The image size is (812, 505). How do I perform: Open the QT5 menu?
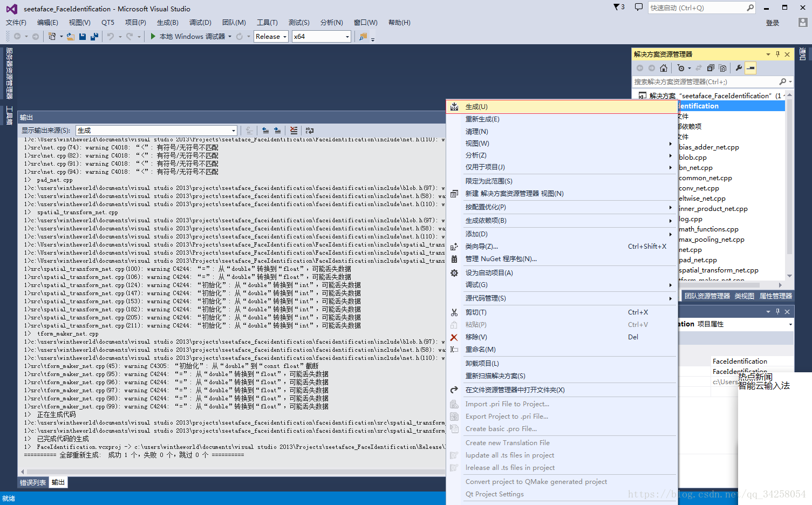tap(108, 22)
